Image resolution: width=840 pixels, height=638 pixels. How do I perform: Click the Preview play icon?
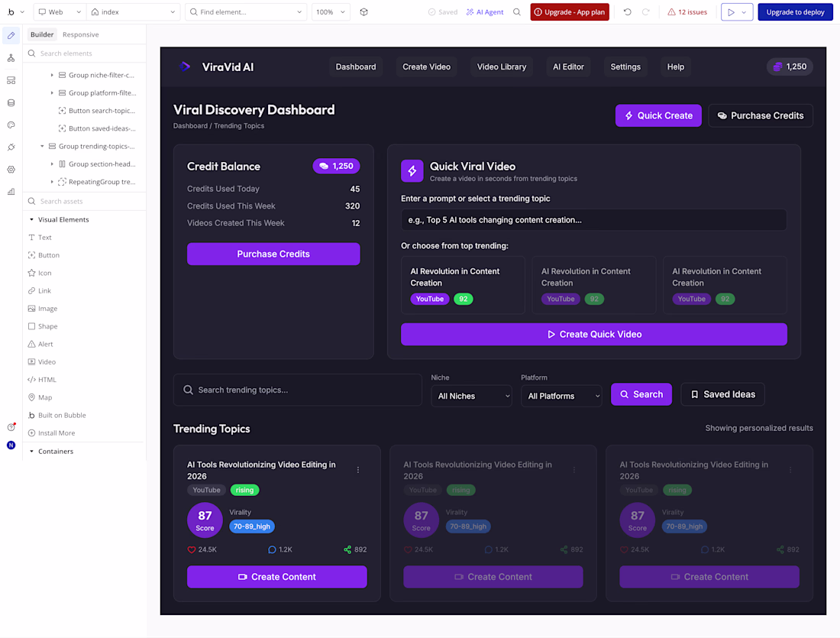coord(732,11)
